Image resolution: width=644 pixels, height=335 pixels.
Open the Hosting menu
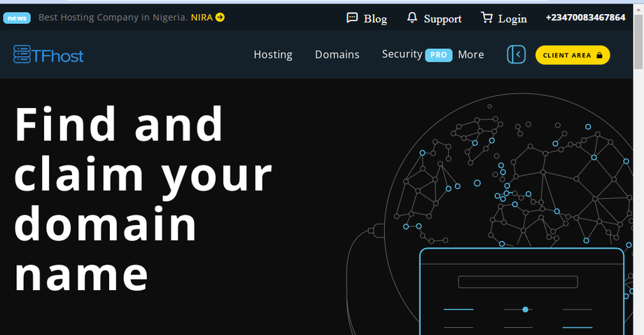(x=273, y=55)
